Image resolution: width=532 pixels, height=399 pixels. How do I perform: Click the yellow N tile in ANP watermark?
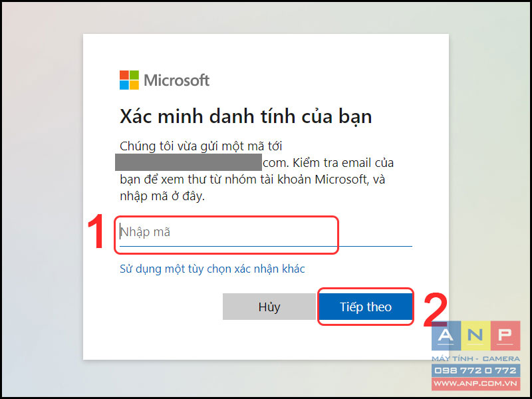tap(475, 336)
